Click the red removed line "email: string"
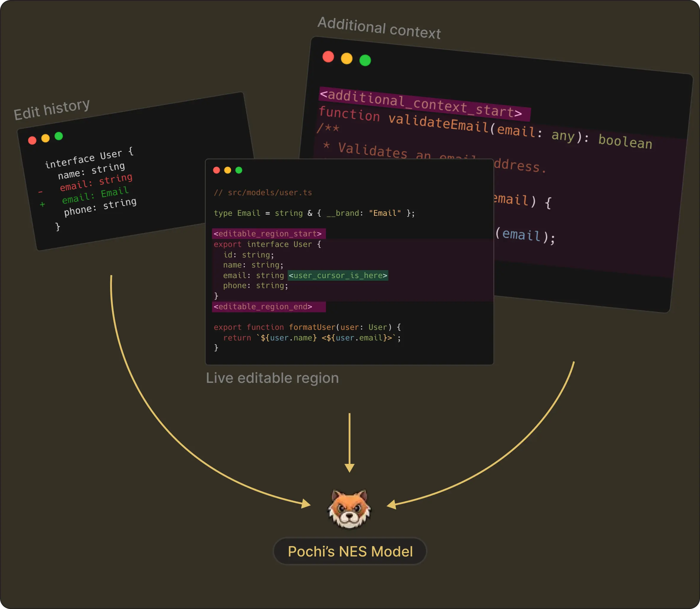 tap(96, 182)
